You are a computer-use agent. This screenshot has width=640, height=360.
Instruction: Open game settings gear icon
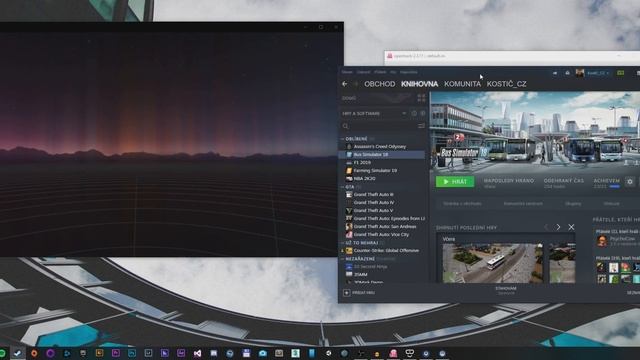(x=630, y=182)
